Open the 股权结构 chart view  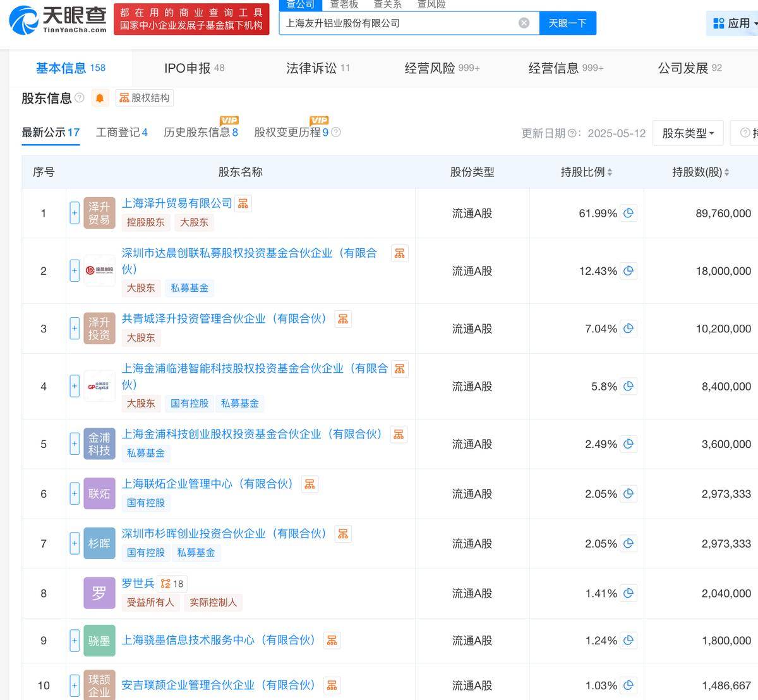pos(144,98)
